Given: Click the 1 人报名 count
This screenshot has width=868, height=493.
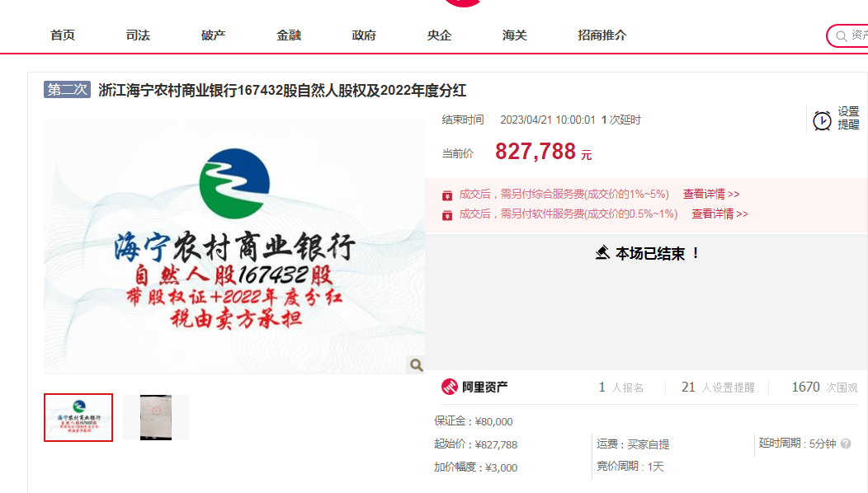Looking at the screenshot, I should coord(621,387).
